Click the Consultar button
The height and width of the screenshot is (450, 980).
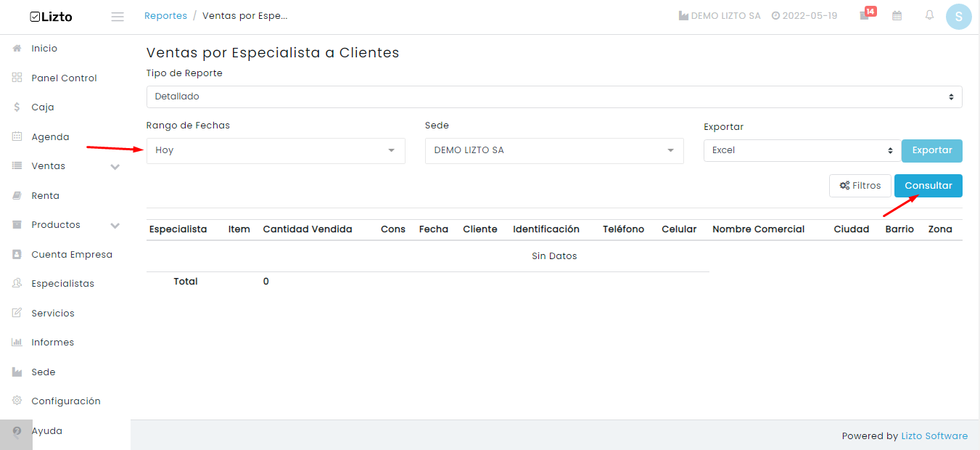pyautogui.click(x=928, y=186)
